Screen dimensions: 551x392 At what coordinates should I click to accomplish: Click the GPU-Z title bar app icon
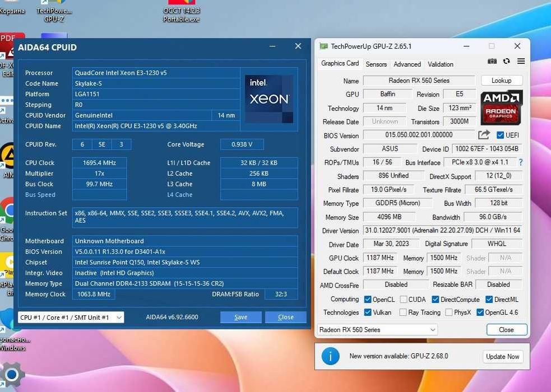tap(323, 46)
